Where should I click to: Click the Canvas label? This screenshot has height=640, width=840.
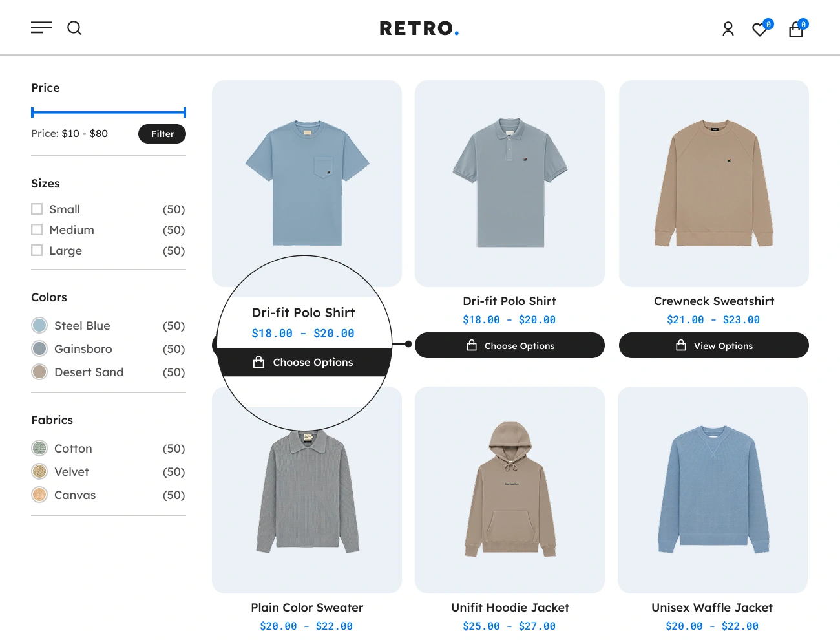[75, 495]
